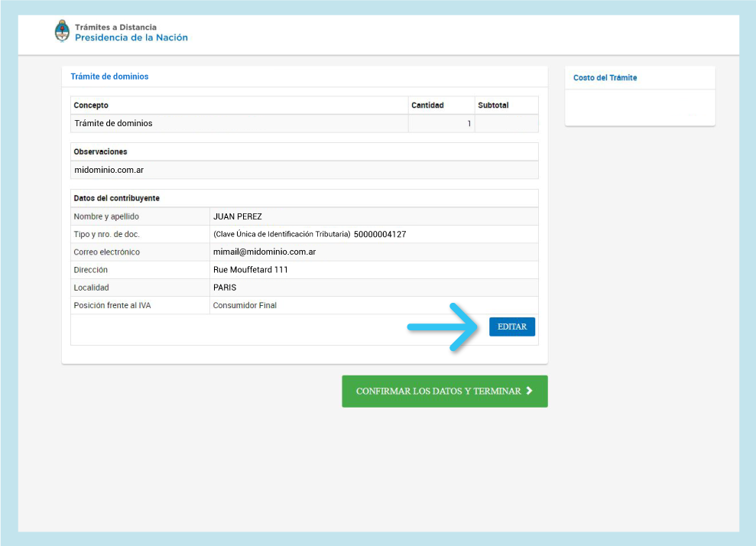Click the midominio.com.ar observation text
Screen dimensions: 756x546
tap(109, 170)
